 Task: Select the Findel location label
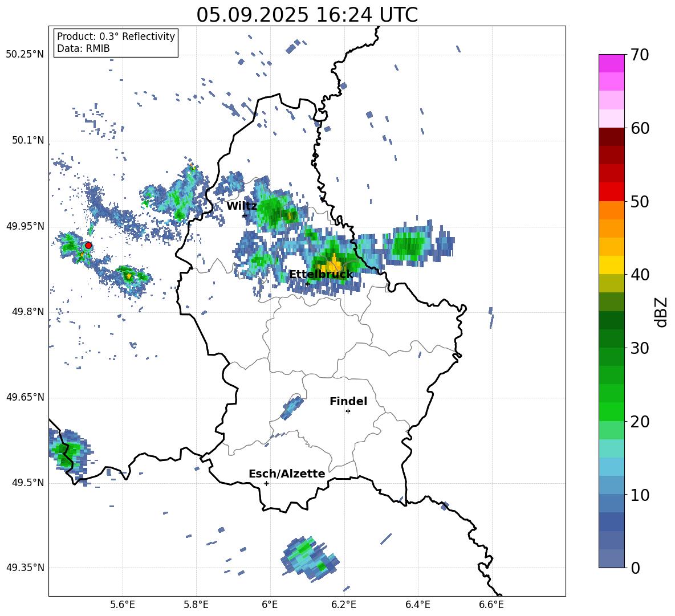348,401
